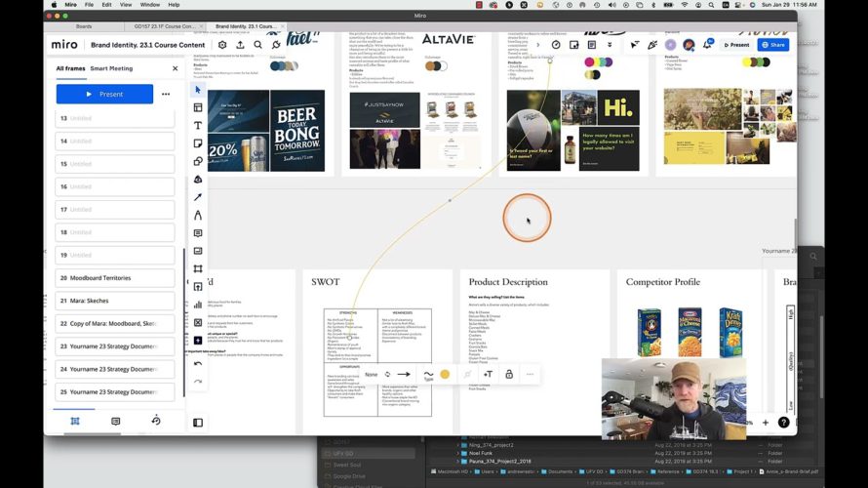
Task: Click the reactions confetti icon
Action: 652,45
